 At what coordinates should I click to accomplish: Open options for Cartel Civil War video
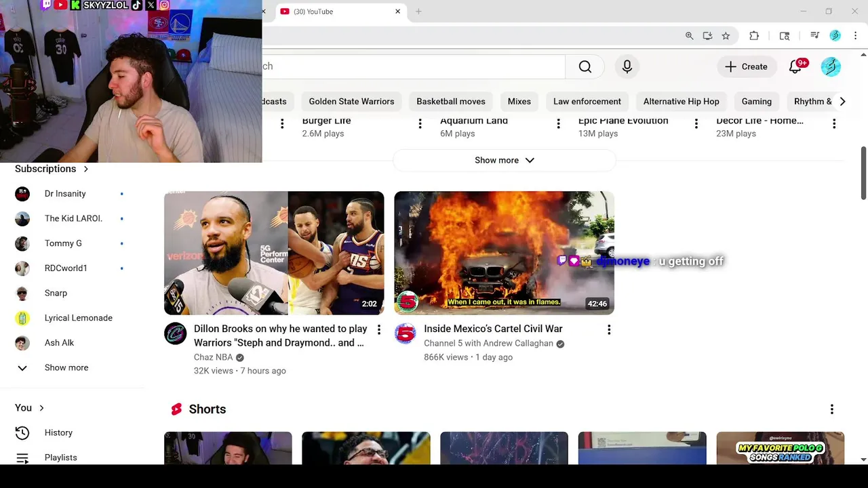609,329
